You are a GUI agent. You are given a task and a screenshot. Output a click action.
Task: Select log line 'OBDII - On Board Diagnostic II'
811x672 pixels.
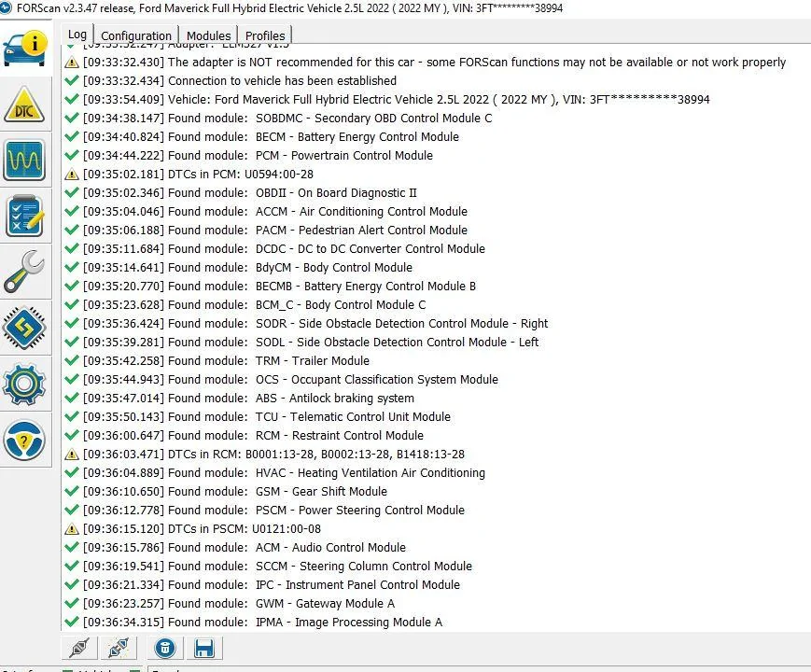tap(250, 192)
